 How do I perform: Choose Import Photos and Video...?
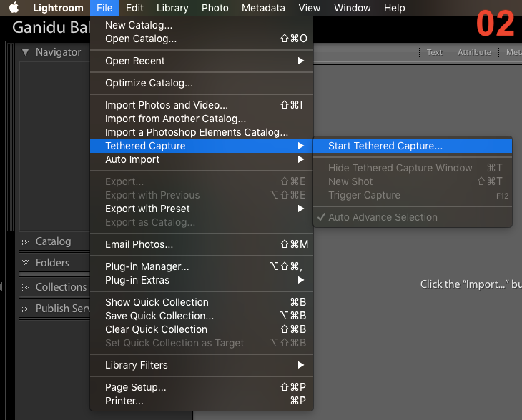click(202, 105)
